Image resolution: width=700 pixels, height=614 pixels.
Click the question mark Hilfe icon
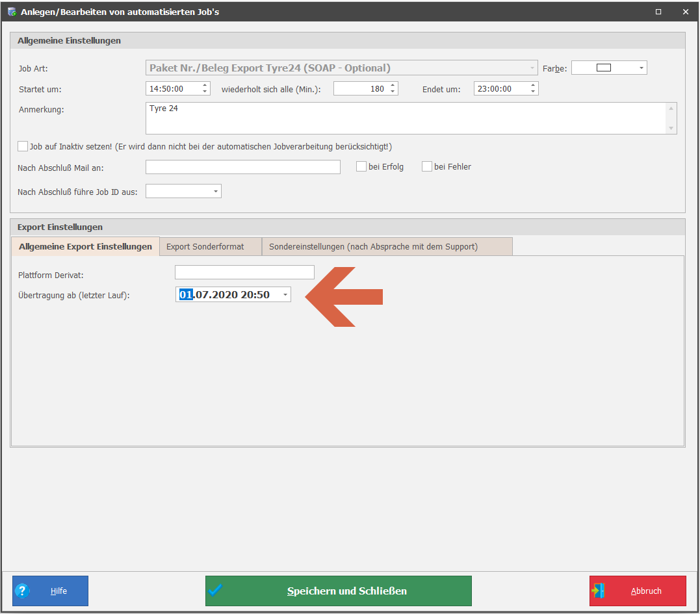tap(22, 591)
